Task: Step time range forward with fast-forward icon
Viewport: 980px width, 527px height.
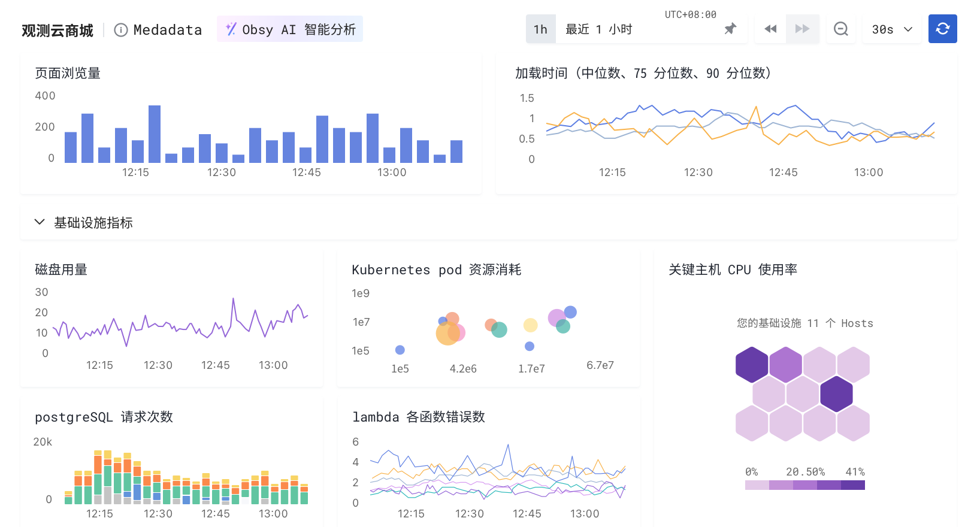Action: [x=802, y=29]
